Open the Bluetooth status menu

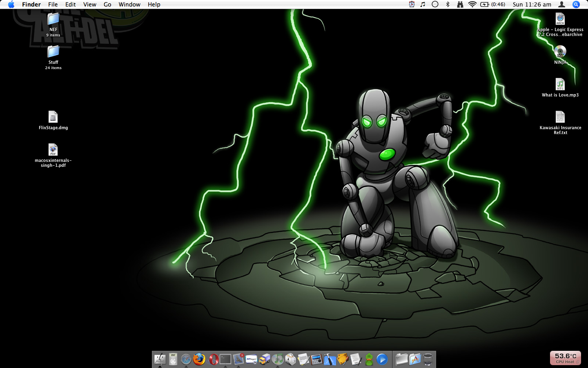click(x=448, y=4)
